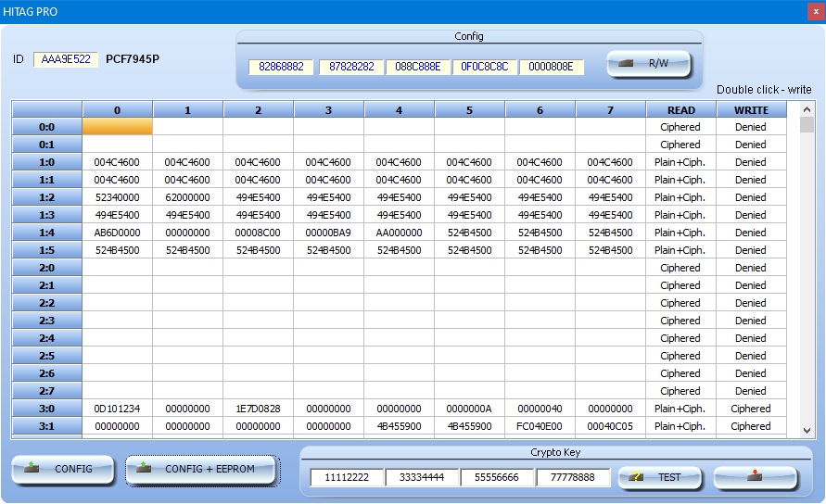This screenshot has height=504, width=826.
Task: Click cell 0000000A in row 3:0
Action: 469,409
